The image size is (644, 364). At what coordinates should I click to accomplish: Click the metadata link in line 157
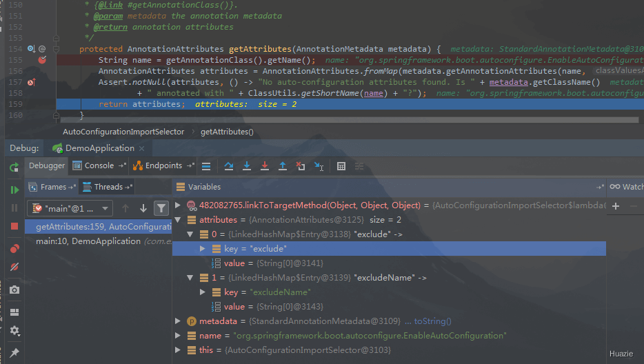[x=508, y=82]
